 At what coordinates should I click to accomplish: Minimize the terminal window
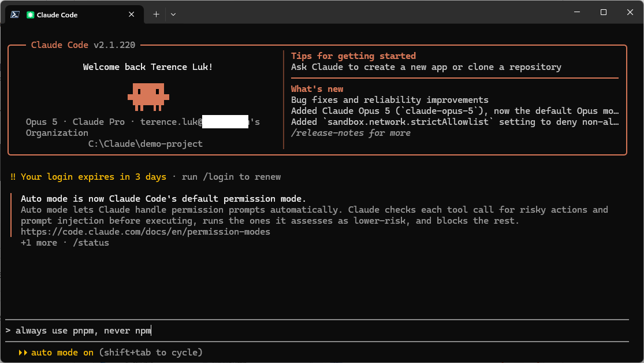coord(577,12)
